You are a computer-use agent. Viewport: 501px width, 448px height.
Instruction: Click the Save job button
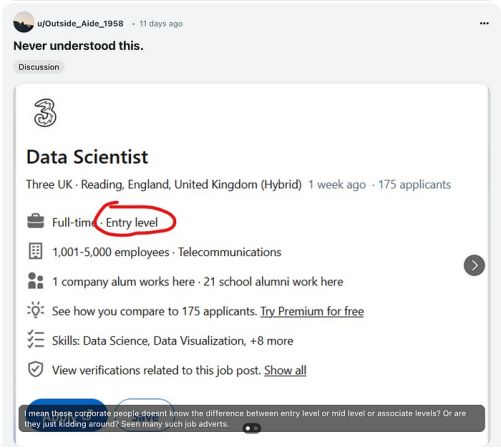click(x=145, y=415)
